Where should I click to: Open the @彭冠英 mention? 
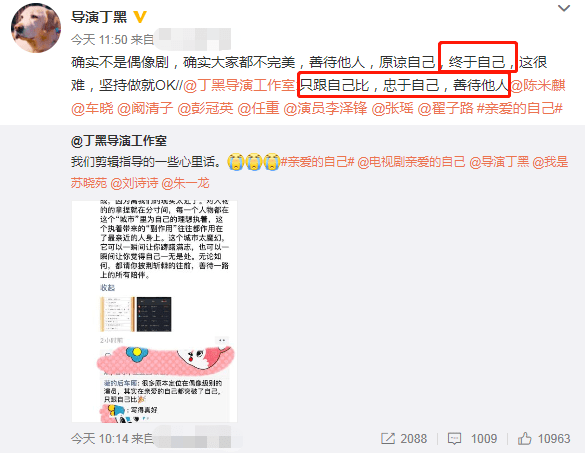pos(205,108)
